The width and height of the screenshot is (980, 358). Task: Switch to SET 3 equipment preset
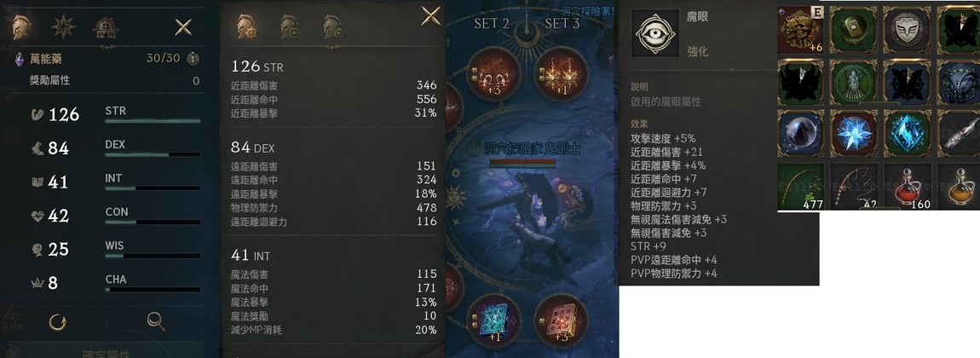pos(562,24)
